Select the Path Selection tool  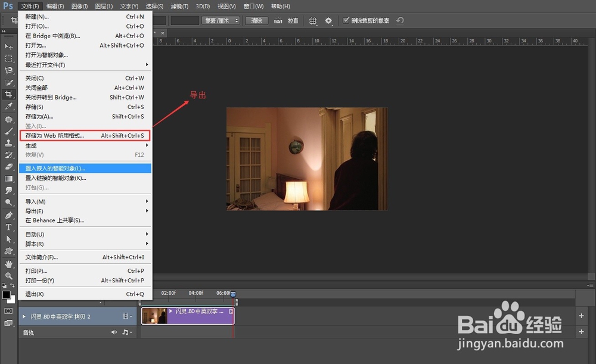[x=8, y=239]
